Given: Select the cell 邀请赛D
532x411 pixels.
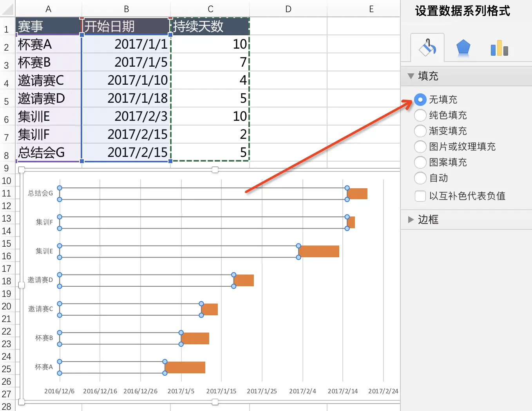Looking at the screenshot, I should [49, 98].
